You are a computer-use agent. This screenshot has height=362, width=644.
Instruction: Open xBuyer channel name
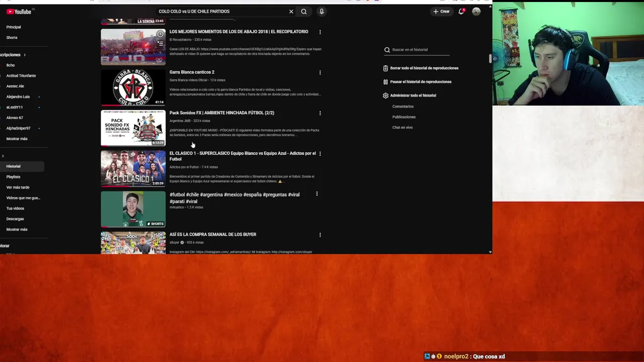pyautogui.click(x=174, y=243)
